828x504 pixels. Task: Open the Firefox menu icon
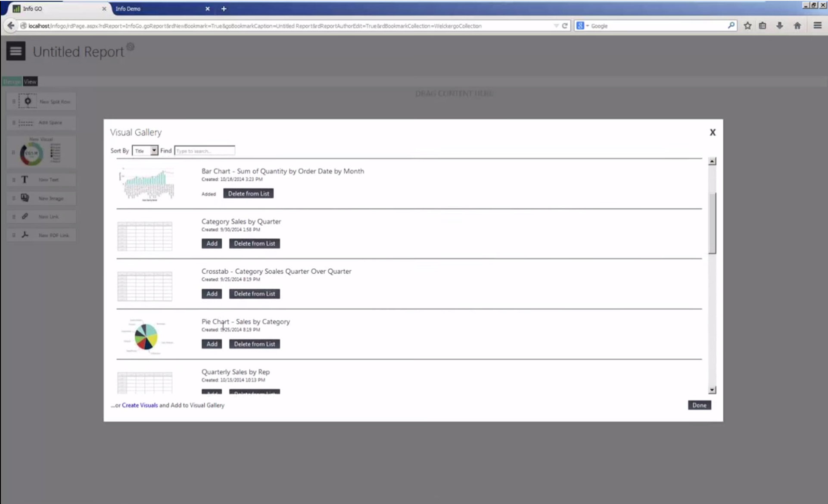point(817,26)
